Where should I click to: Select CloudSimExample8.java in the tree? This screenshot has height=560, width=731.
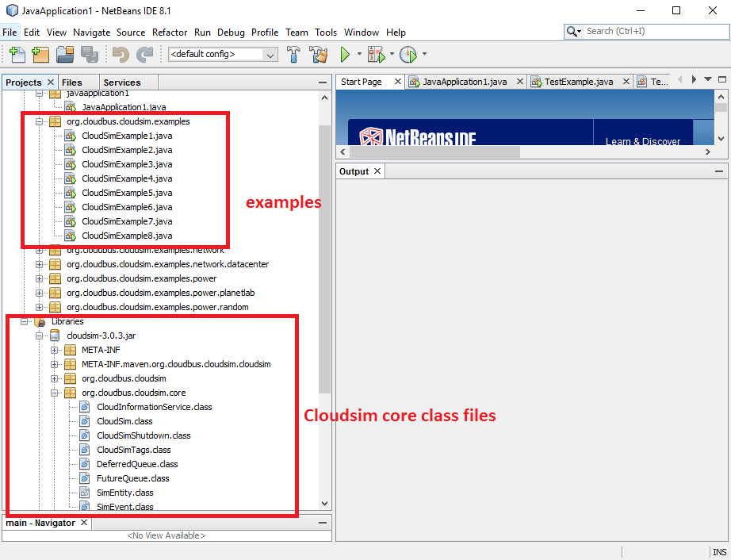coord(127,236)
